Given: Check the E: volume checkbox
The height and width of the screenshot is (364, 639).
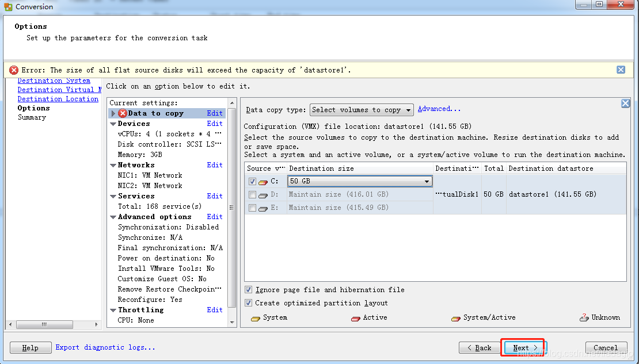Looking at the screenshot, I should 252,208.
